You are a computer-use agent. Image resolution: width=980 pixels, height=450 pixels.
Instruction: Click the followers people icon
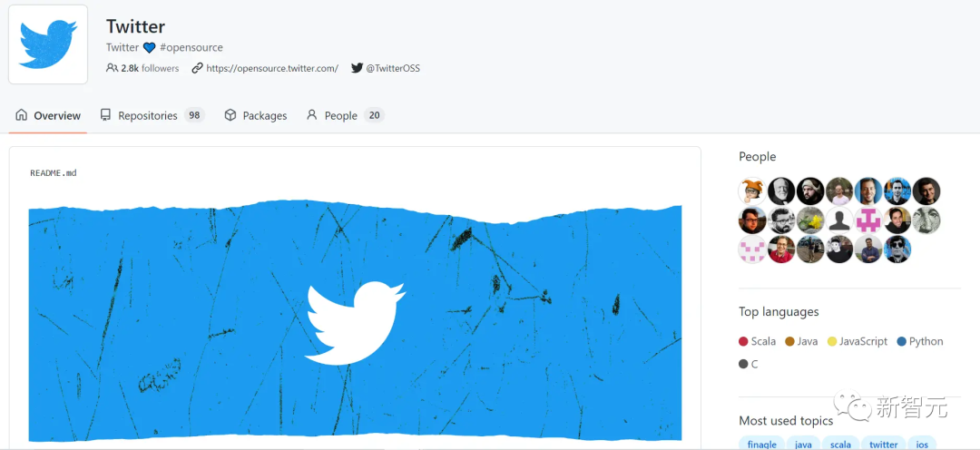pos(112,68)
